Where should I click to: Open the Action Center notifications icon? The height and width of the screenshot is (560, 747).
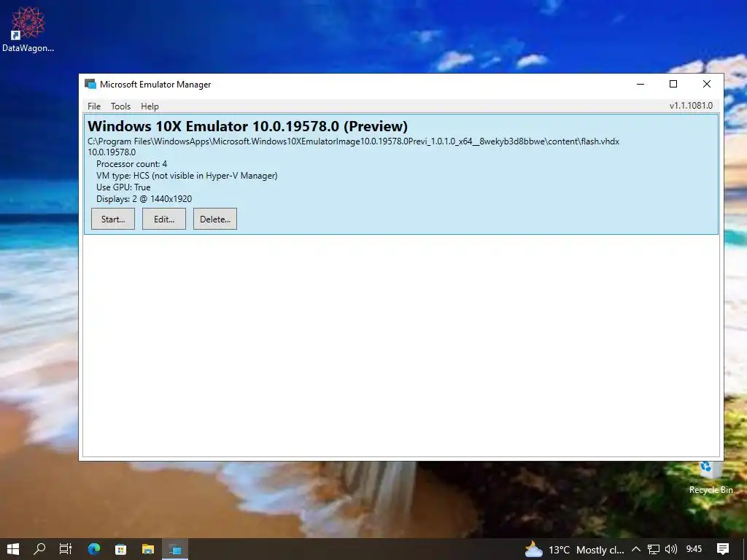tap(723, 550)
